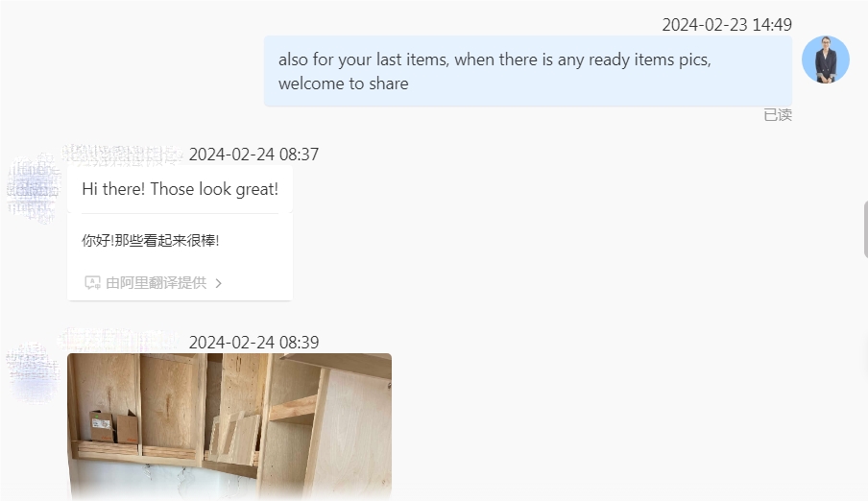Click the blurred contact name above the 'Hi there!' message

(122, 155)
